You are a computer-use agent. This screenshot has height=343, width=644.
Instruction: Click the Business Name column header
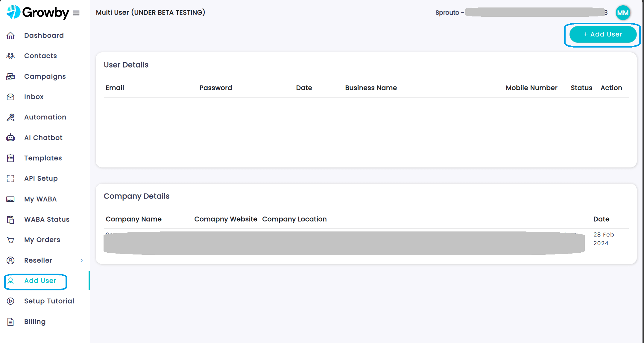click(371, 88)
